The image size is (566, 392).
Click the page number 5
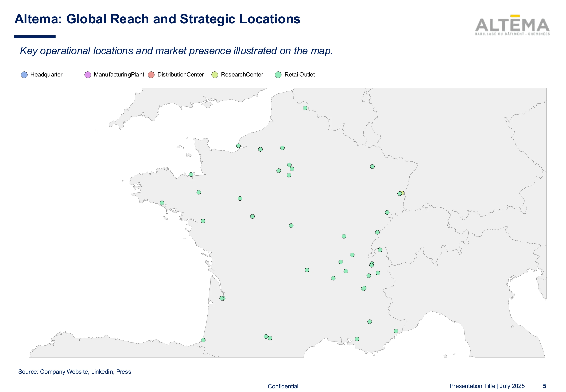point(544,386)
